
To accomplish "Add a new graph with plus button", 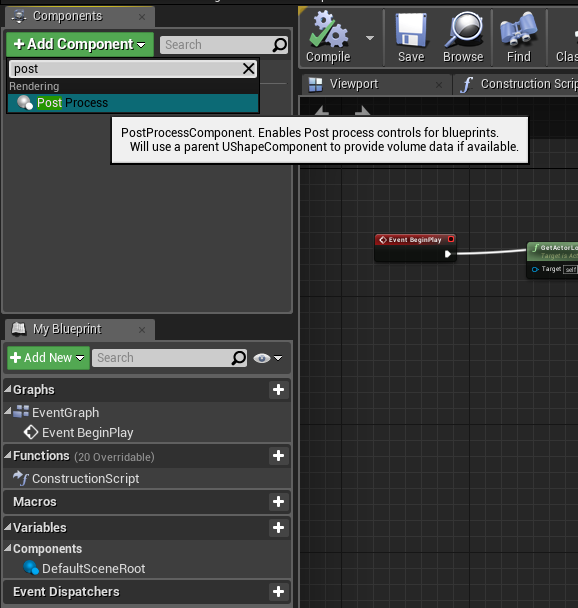I will click(278, 390).
